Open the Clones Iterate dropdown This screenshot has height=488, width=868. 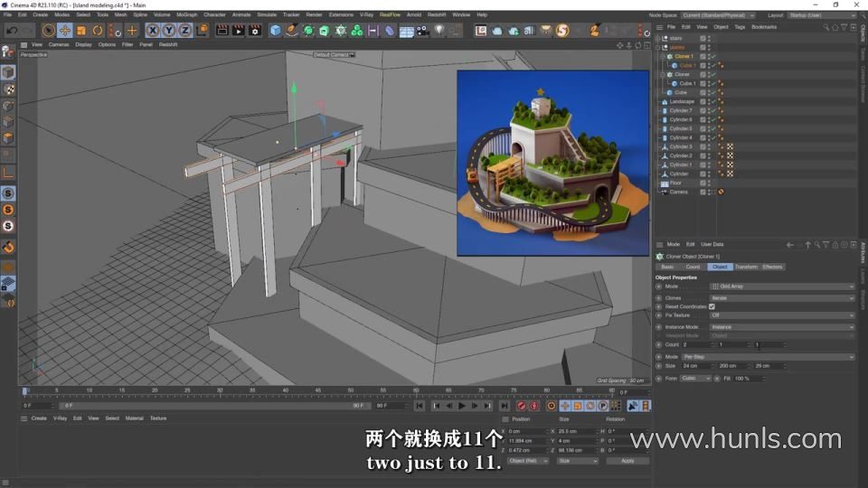pos(781,298)
